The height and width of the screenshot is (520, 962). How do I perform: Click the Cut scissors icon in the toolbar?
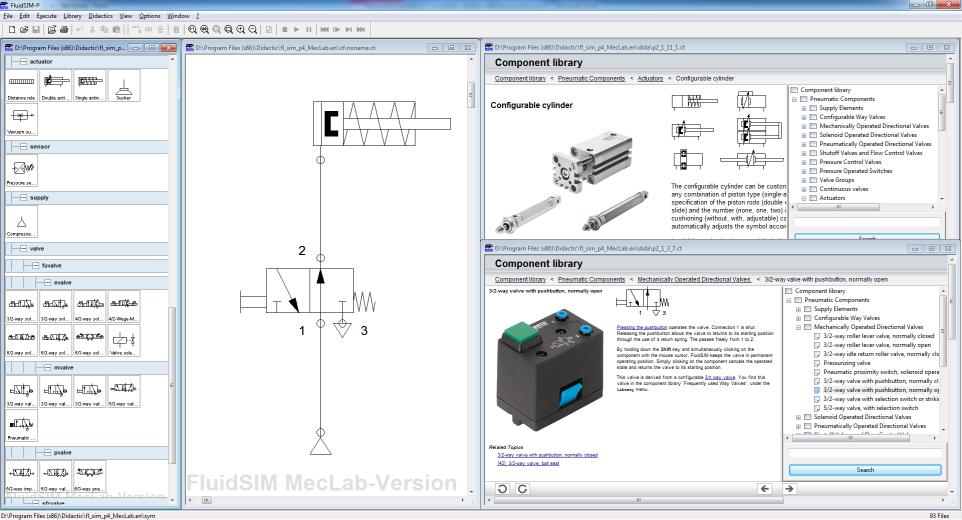point(93,29)
